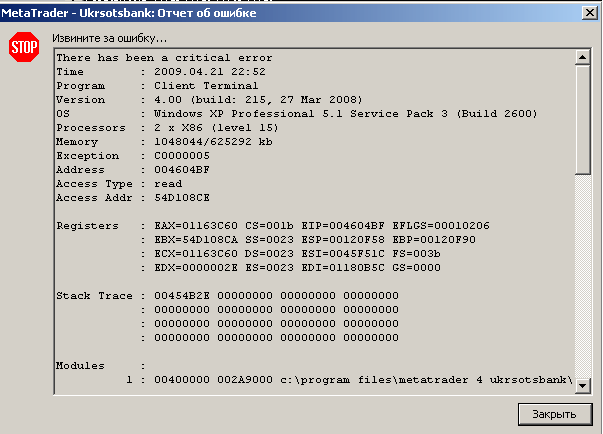Click the module path 'c:\program files\metatrader 4 ukrsotsbank\'
The width and height of the screenshot is (603, 434).
point(426,380)
